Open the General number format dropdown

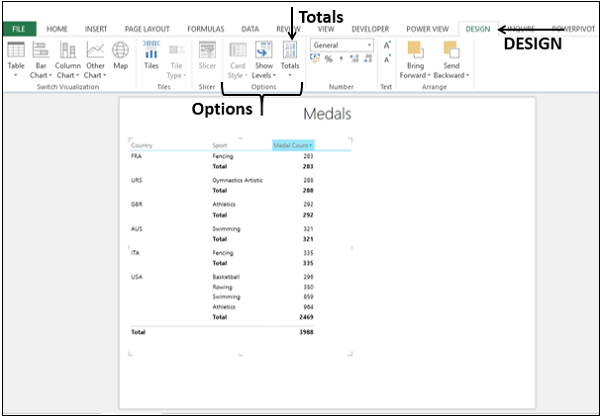(341, 45)
